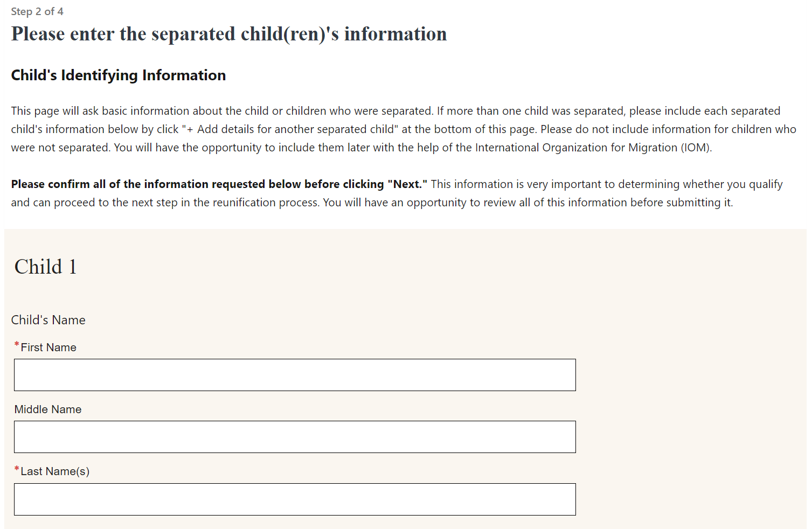Click the "Child's Name" group label
Image resolution: width=812 pixels, height=529 pixels.
[48, 320]
